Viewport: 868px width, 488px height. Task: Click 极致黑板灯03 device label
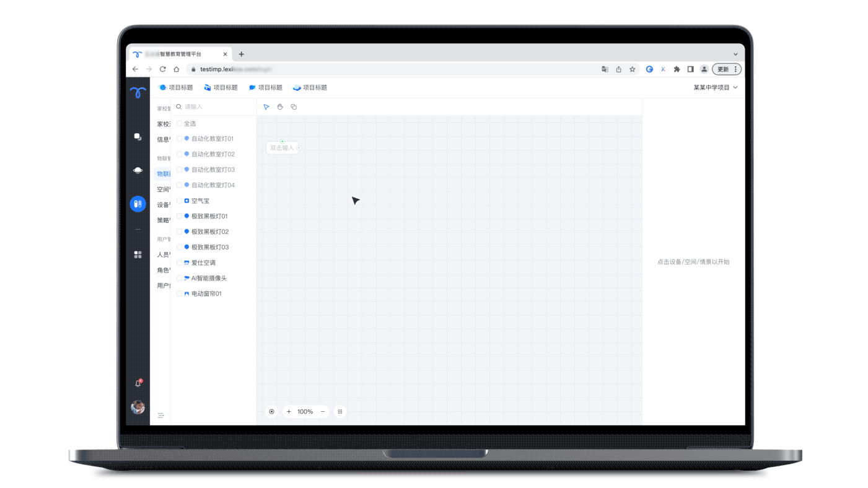[x=210, y=247]
